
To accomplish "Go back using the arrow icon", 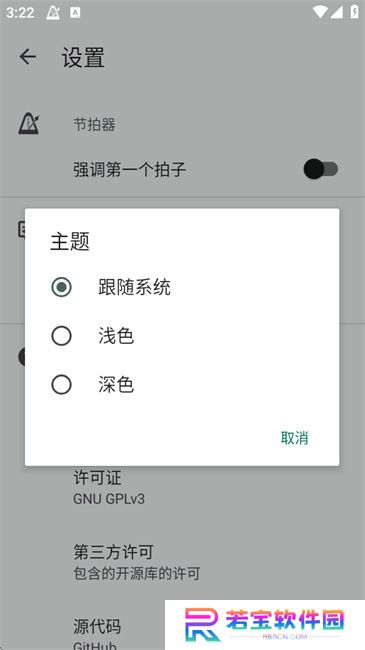I will tap(28, 57).
